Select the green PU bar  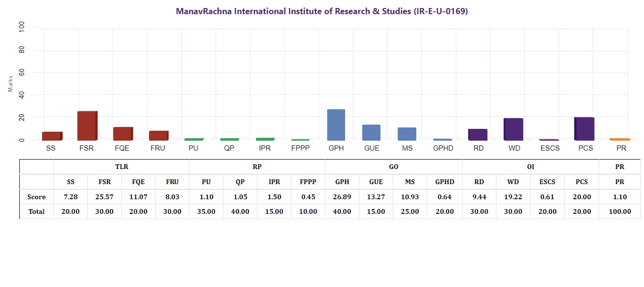coord(194,139)
